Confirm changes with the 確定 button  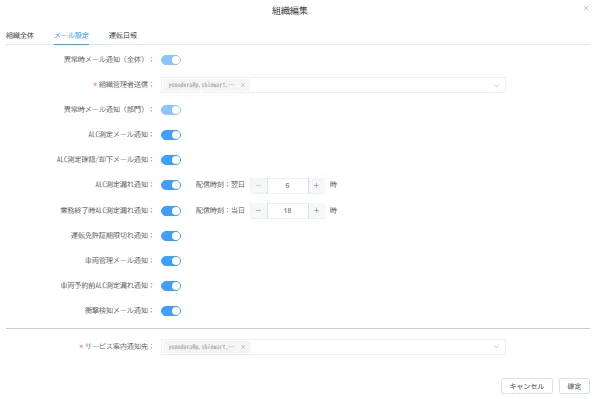click(574, 386)
